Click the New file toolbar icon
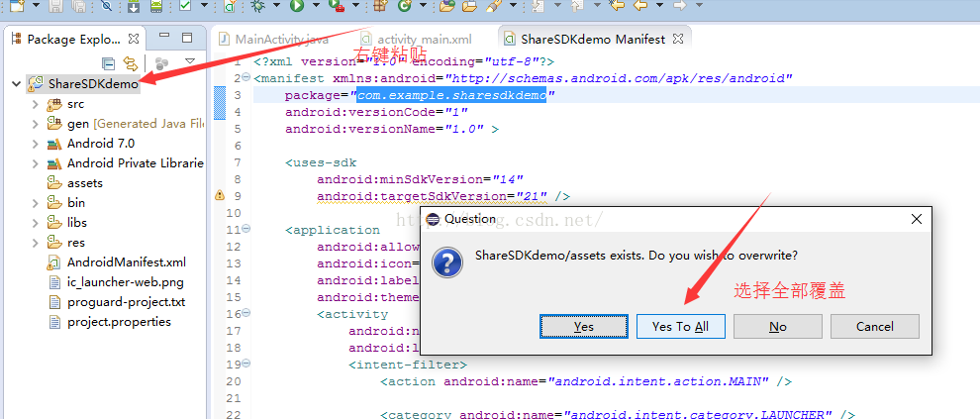Image resolution: width=980 pixels, height=419 pixels. [x=18, y=6]
